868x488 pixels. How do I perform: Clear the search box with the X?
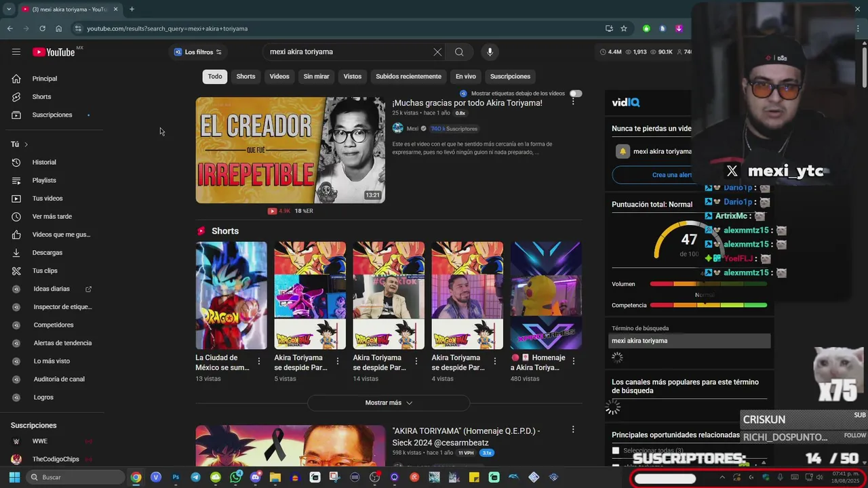[x=437, y=52]
